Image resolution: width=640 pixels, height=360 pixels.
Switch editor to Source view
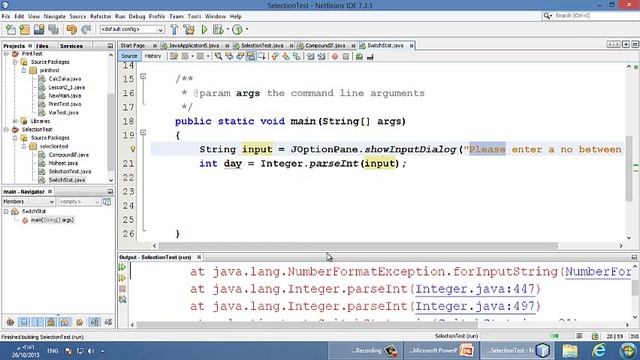pyautogui.click(x=129, y=56)
